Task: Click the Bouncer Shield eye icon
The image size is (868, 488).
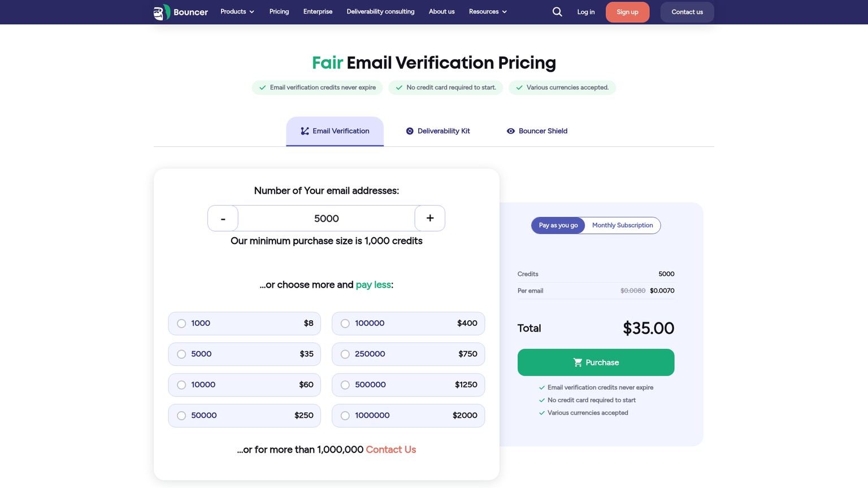Action: [x=511, y=131]
